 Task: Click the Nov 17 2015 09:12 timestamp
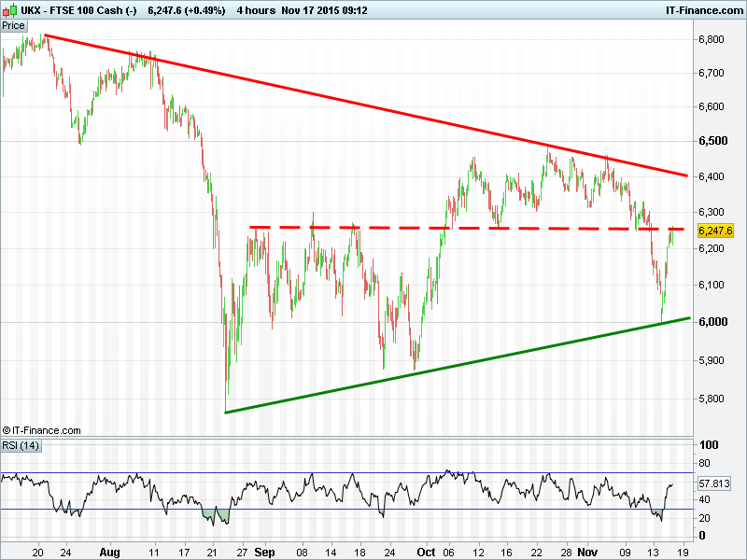[324, 10]
